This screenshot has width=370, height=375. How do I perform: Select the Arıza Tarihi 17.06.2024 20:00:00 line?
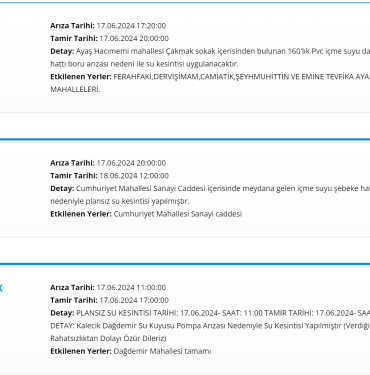click(x=108, y=163)
